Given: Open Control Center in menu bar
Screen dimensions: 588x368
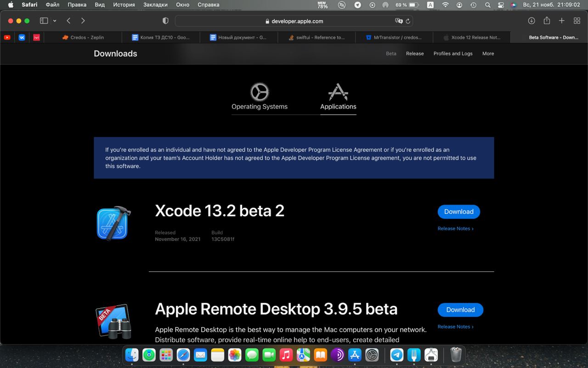Looking at the screenshot, I should pyautogui.click(x=500, y=5).
